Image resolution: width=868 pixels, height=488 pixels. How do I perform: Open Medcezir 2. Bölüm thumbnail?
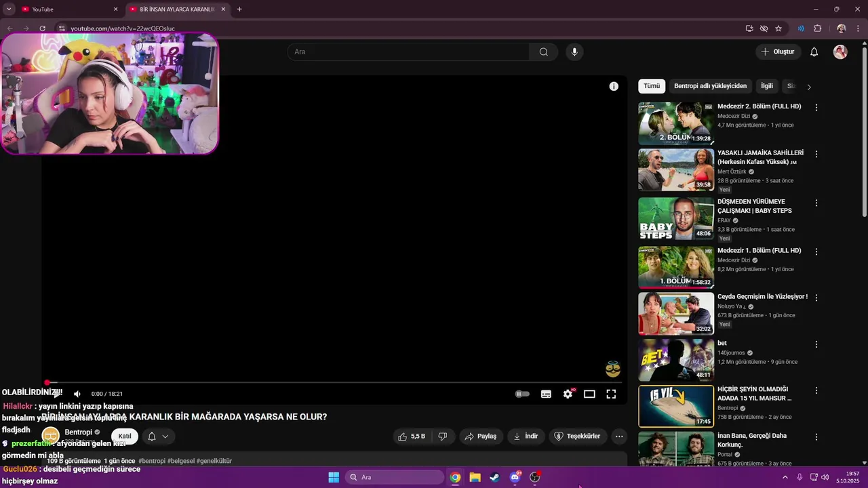click(676, 123)
